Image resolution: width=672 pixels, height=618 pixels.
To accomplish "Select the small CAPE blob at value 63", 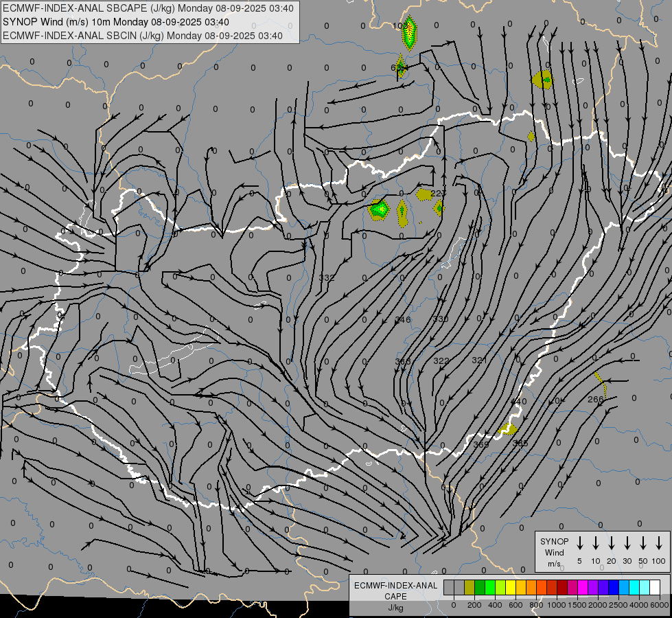I will click(x=400, y=67).
